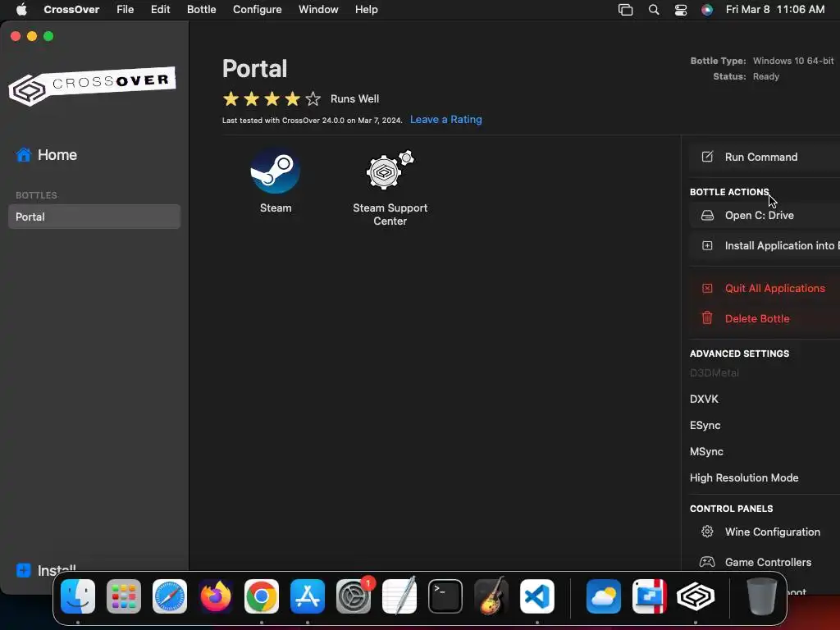Click the Windows 10 64-bit bottle type text

[x=793, y=61]
